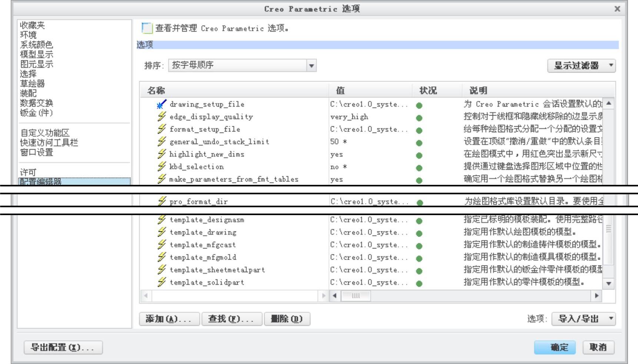Click the green status dot for kbd_selection
The image size is (638, 364).
tap(419, 168)
